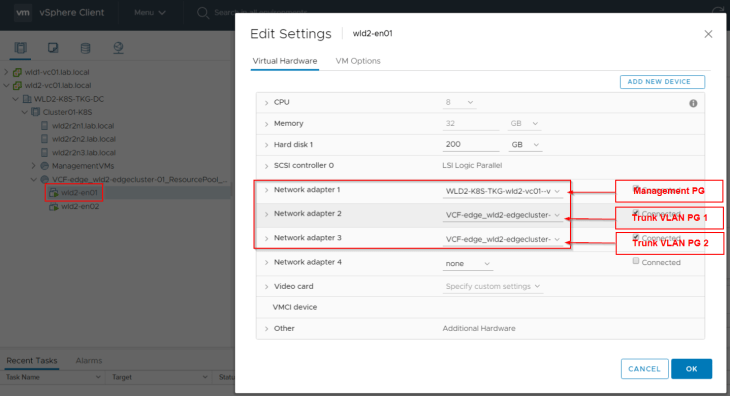Open the CPU count dropdown
Screen dimensions: 730x396
(459, 102)
